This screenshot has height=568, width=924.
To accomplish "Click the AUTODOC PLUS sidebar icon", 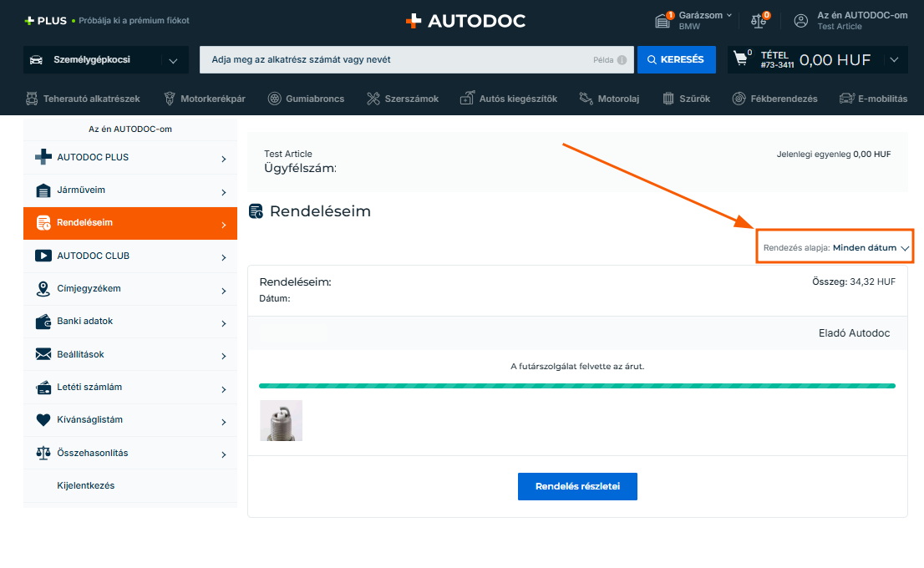I will coord(43,157).
